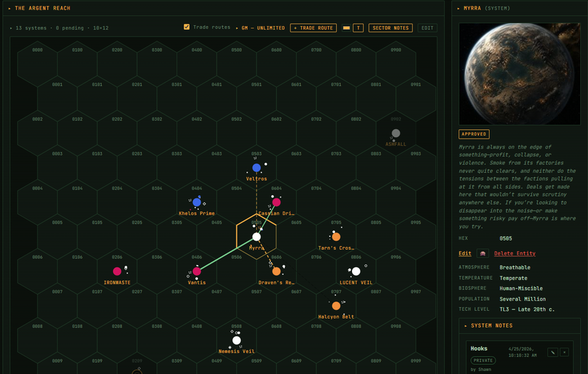Click the LUCENT VEIL label
Viewport: 588px width, 374px height.
356,282
